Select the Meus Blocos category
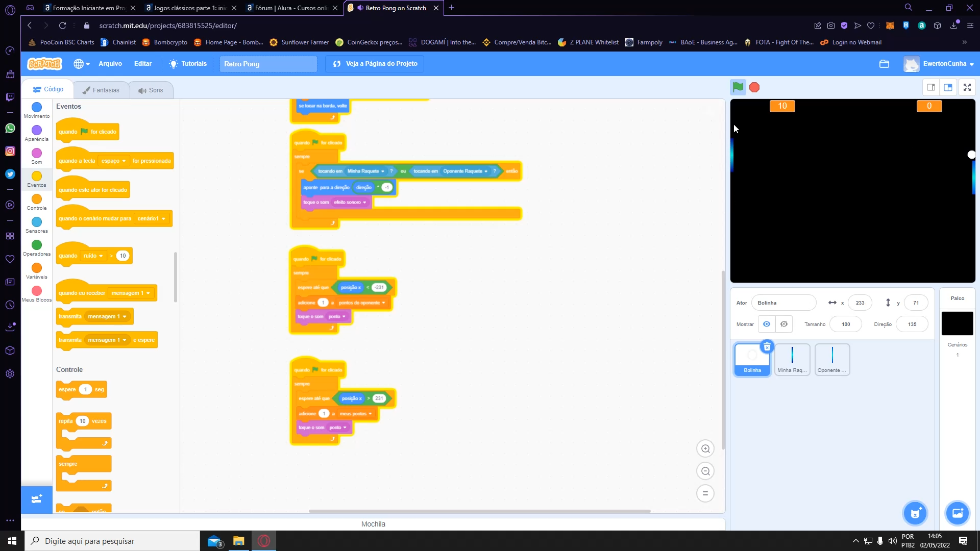Viewport: 980px width, 551px height. point(37,294)
